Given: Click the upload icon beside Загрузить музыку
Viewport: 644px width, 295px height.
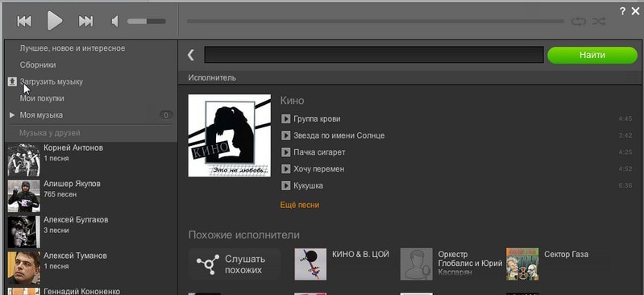Looking at the screenshot, I should 12,81.
